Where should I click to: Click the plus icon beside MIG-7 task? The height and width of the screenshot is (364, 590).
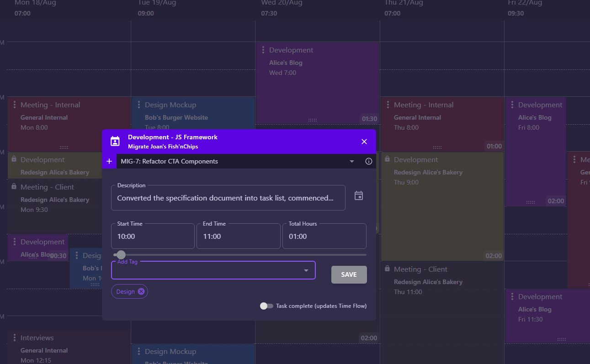[109, 161]
